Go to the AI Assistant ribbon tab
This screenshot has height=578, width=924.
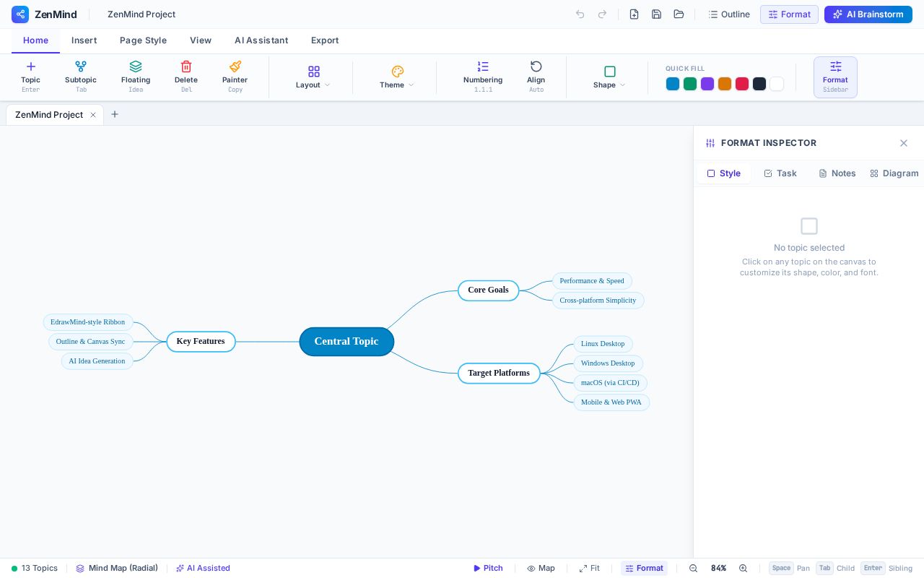[x=261, y=40]
